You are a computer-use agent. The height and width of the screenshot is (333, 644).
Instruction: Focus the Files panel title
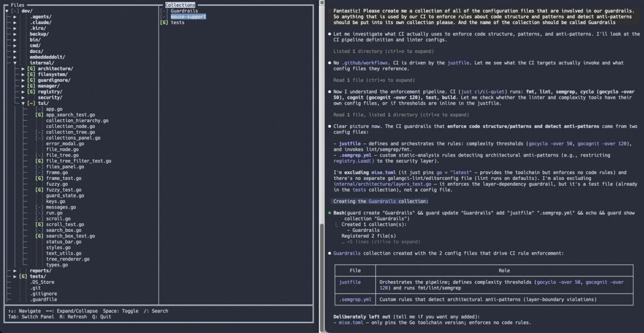(17, 5)
